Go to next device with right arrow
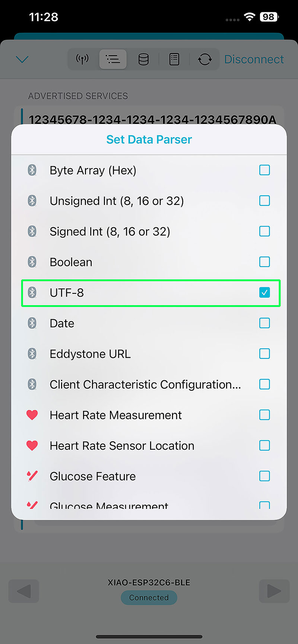This screenshot has width=298, height=644. (x=274, y=591)
